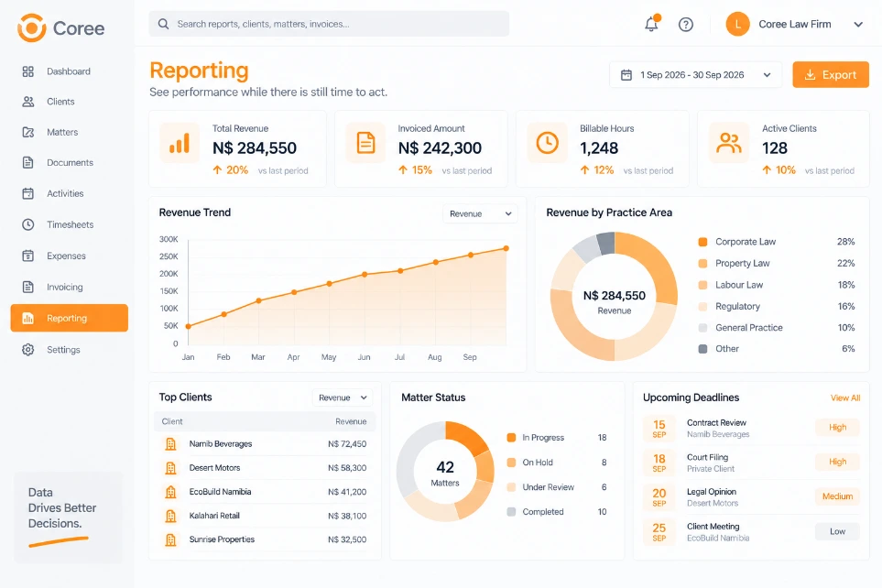Click View All in Upcoming Deadlines

click(845, 397)
